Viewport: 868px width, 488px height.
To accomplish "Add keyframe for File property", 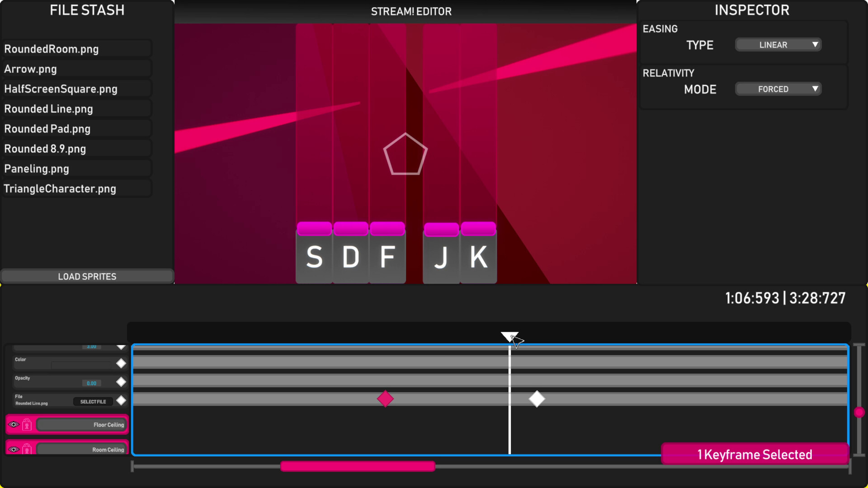I will point(121,400).
